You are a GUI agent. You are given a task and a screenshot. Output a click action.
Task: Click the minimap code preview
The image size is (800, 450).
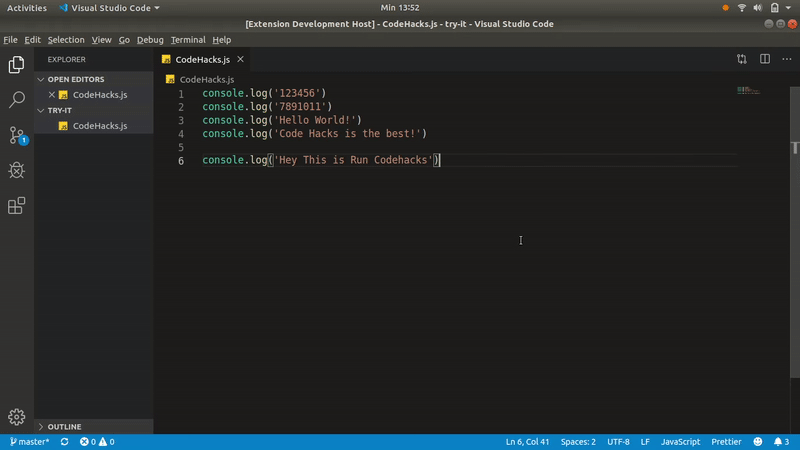[x=748, y=90]
